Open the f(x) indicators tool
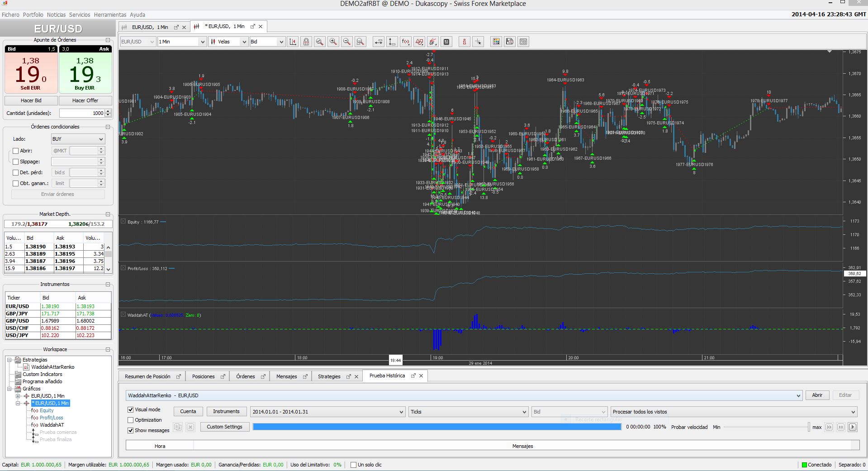 tap(406, 42)
